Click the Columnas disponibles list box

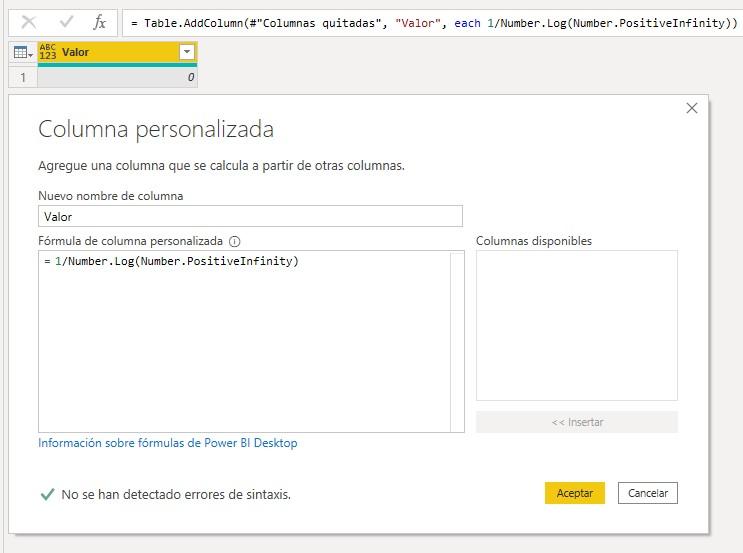click(x=576, y=325)
